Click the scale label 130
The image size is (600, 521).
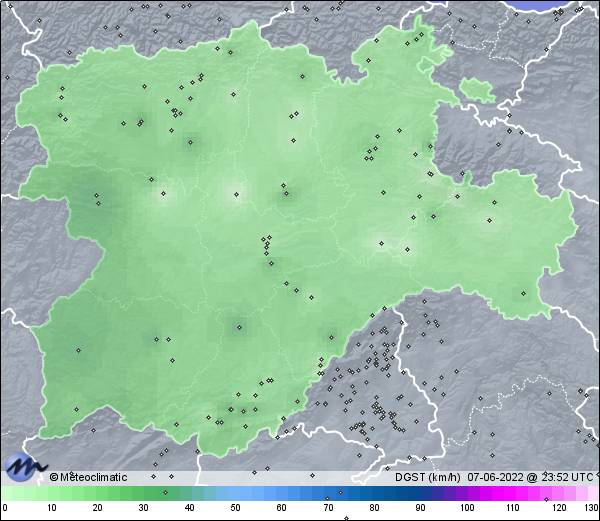point(592,508)
